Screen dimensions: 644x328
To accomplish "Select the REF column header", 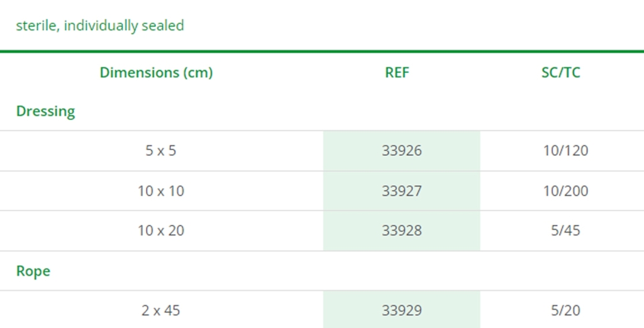I will click(x=397, y=72).
